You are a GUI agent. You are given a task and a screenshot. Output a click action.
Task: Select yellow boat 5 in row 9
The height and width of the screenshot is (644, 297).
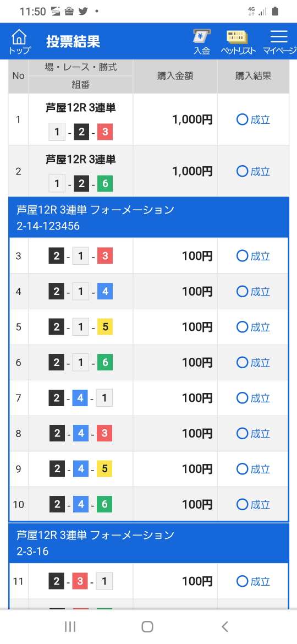pyautogui.click(x=105, y=468)
